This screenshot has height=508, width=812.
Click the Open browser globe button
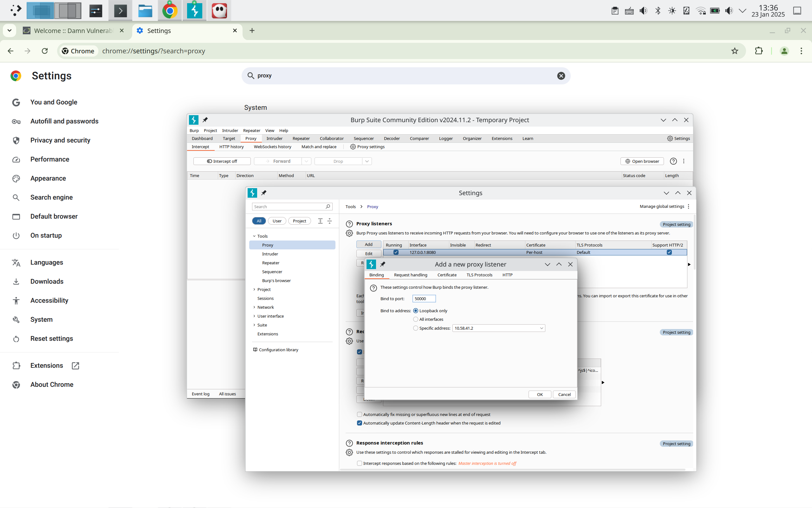coord(642,161)
